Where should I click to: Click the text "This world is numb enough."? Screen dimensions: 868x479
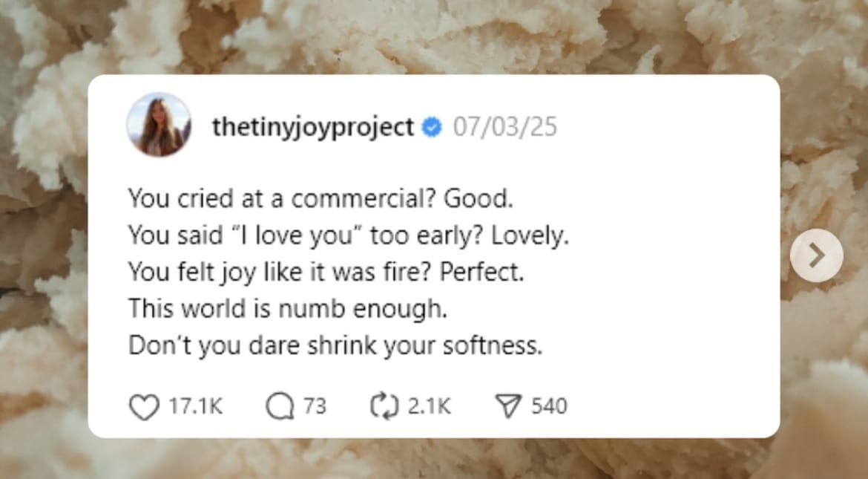coord(288,308)
